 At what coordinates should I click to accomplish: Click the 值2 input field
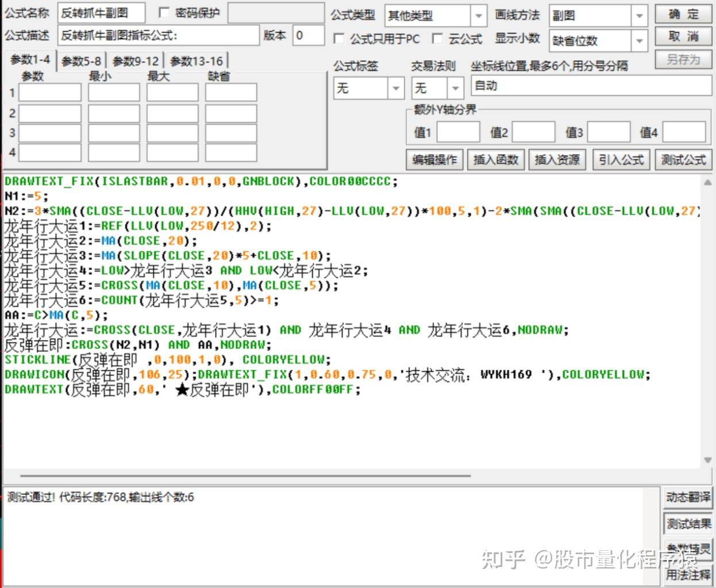click(533, 132)
